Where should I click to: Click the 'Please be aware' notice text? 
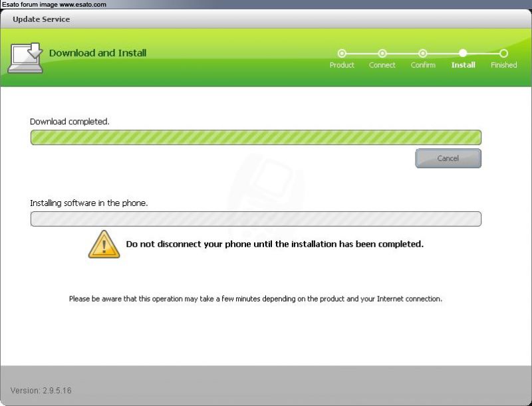click(x=255, y=299)
